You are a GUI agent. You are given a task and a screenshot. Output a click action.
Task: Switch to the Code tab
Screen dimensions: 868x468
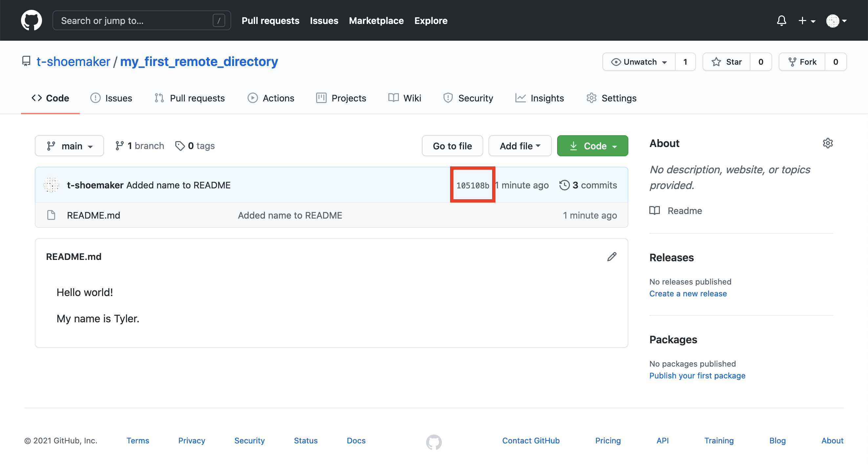[x=50, y=98]
